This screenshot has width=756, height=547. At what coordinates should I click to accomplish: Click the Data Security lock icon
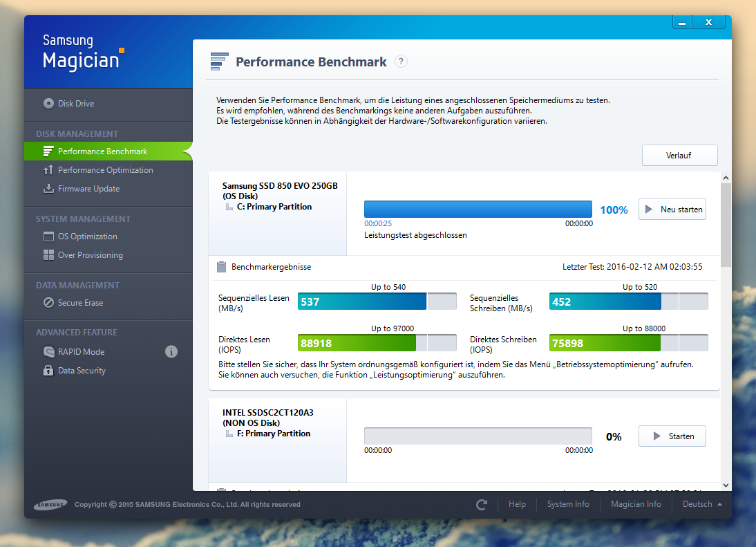point(48,371)
